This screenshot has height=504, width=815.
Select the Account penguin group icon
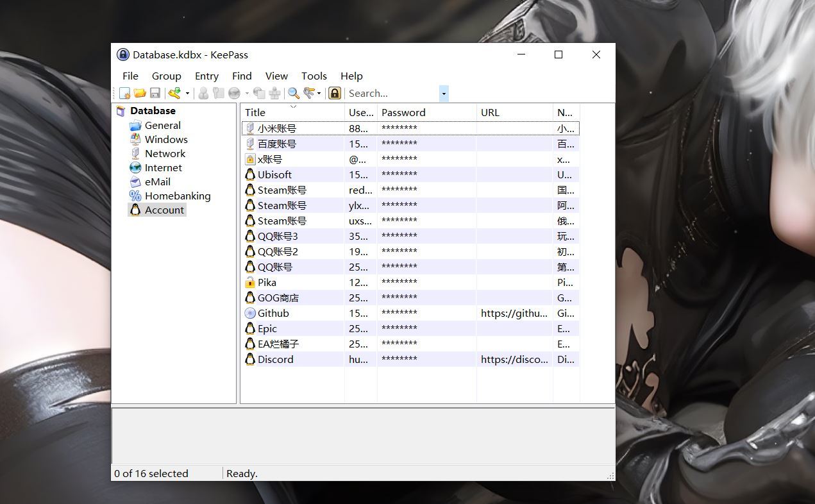click(x=135, y=210)
